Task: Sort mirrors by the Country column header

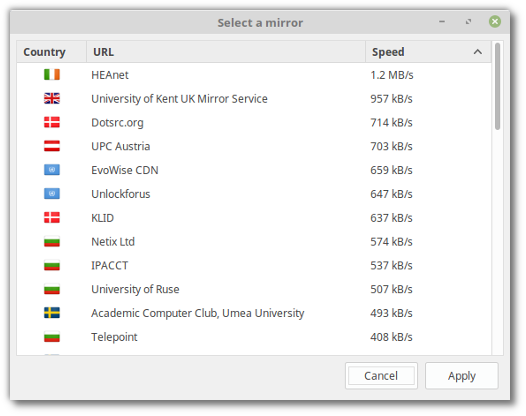Action: (x=52, y=52)
